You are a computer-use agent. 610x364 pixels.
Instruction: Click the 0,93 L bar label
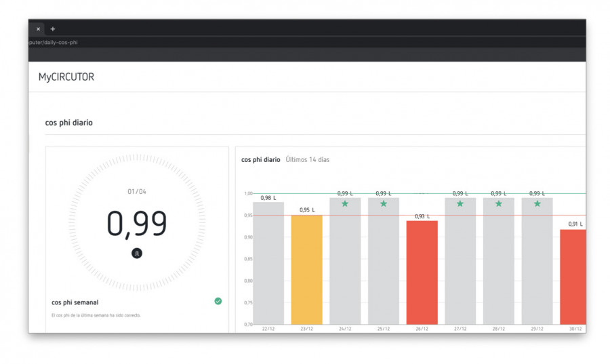coord(422,216)
